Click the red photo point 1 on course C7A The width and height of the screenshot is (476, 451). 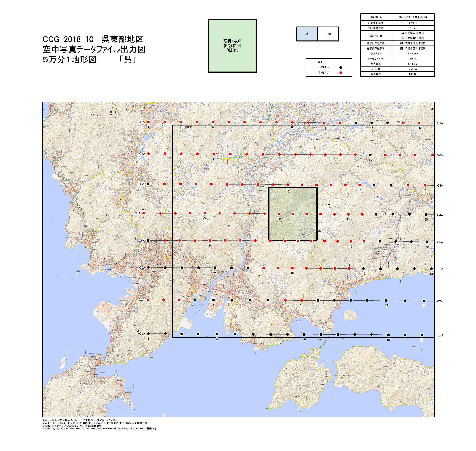coord(148,300)
